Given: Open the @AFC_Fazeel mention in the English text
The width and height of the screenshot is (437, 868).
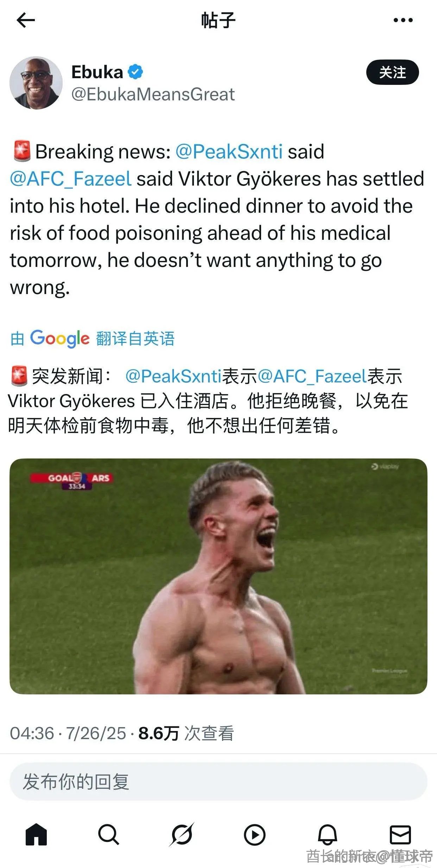Looking at the screenshot, I should (x=71, y=179).
